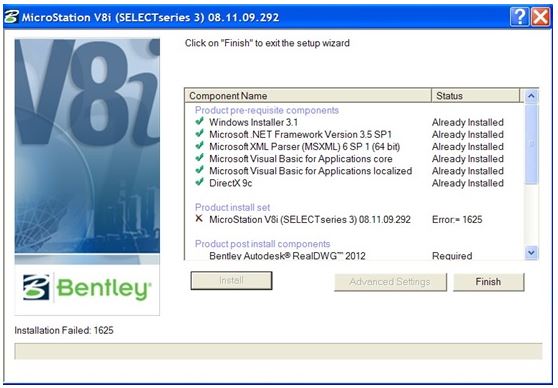The image size is (558, 388).
Task: Click the Bentley icon in title bar
Action: point(11,17)
